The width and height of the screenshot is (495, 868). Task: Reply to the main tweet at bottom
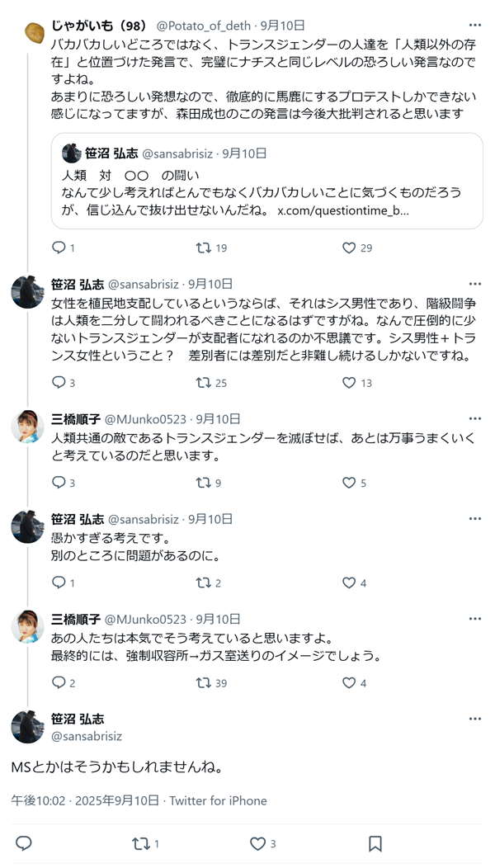coord(24,843)
